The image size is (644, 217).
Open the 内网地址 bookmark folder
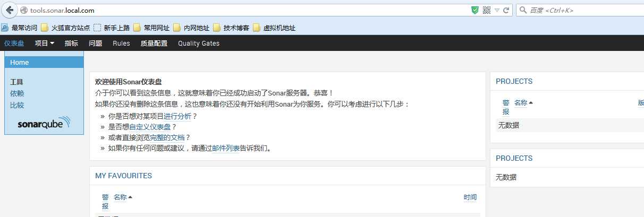(x=191, y=28)
